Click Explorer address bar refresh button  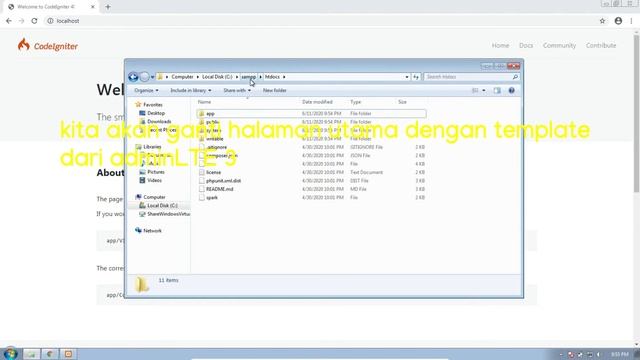pyautogui.click(x=416, y=77)
